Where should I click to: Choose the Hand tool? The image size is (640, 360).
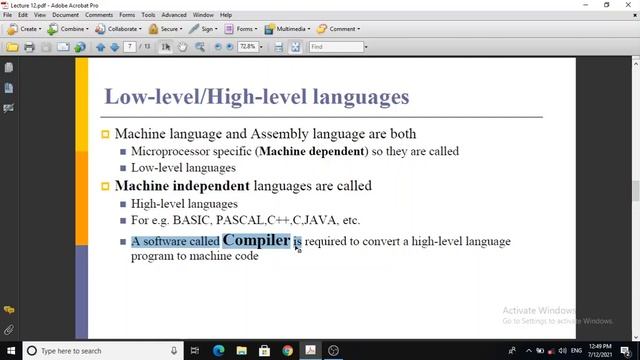click(x=182, y=47)
